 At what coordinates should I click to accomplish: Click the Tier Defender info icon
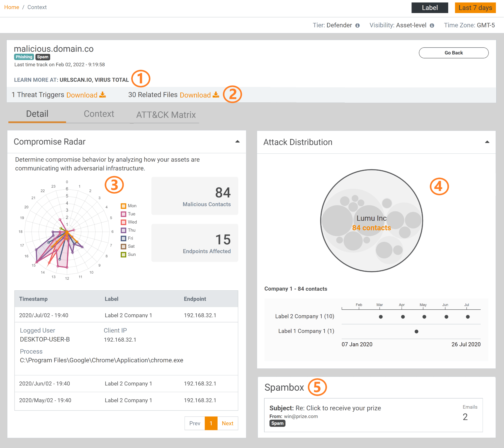click(x=357, y=25)
